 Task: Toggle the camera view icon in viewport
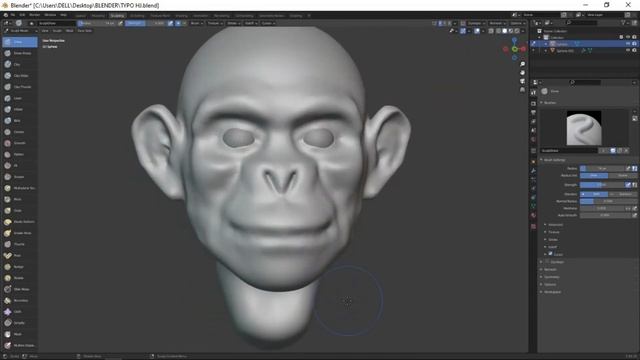522,81
